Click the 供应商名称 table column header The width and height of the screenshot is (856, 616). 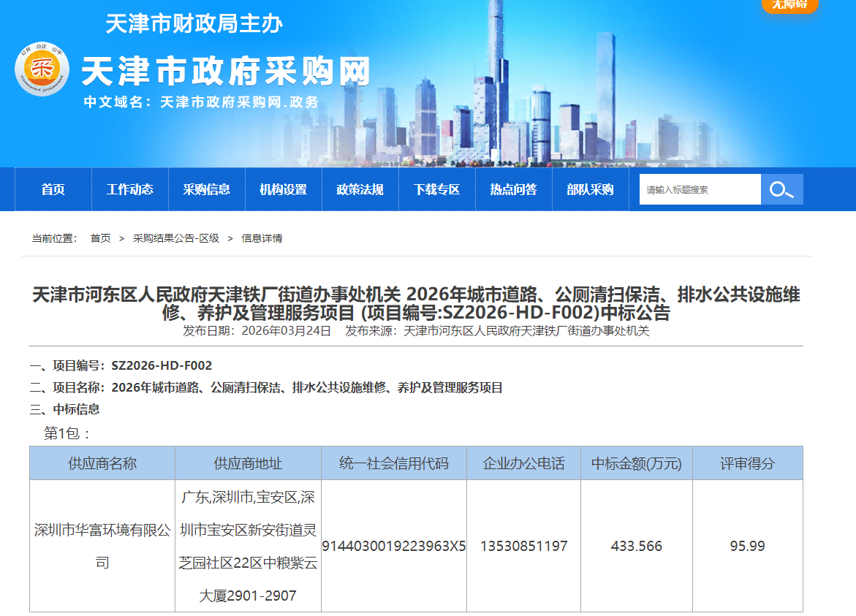tap(102, 463)
